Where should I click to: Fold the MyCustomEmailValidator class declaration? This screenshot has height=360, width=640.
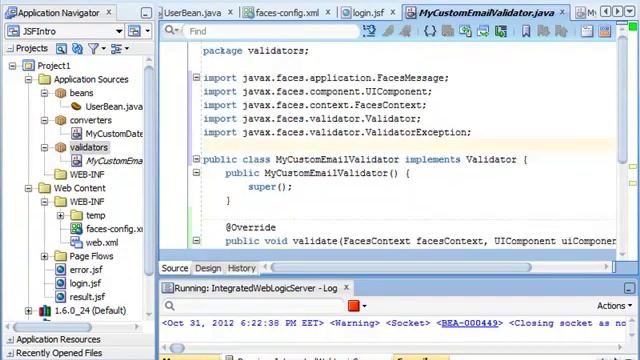[x=196, y=159]
